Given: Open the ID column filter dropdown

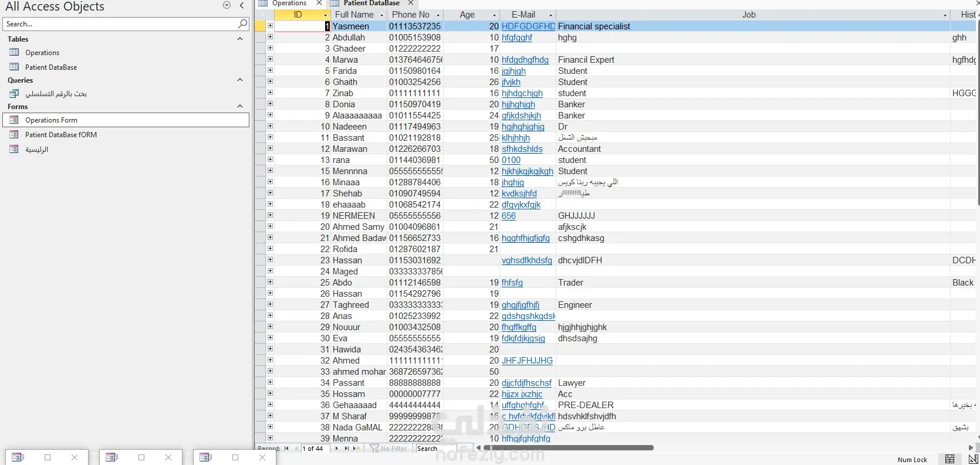Looking at the screenshot, I should [x=325, y=15].
